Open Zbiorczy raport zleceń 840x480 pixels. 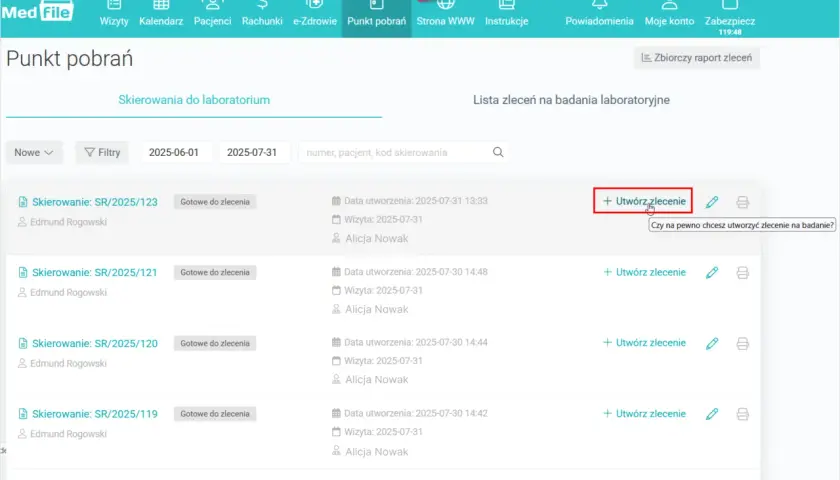pyautogui.click(x=696, y=58)
